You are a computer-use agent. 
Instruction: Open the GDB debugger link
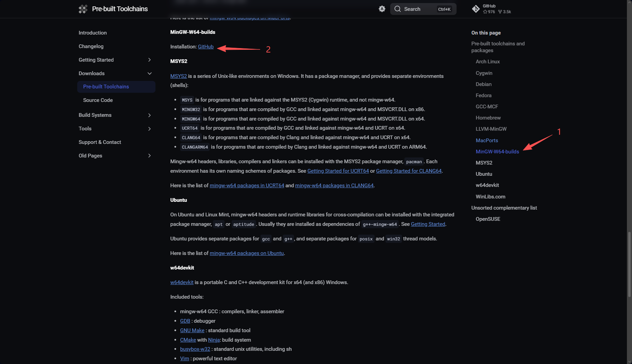pos(185,321)
